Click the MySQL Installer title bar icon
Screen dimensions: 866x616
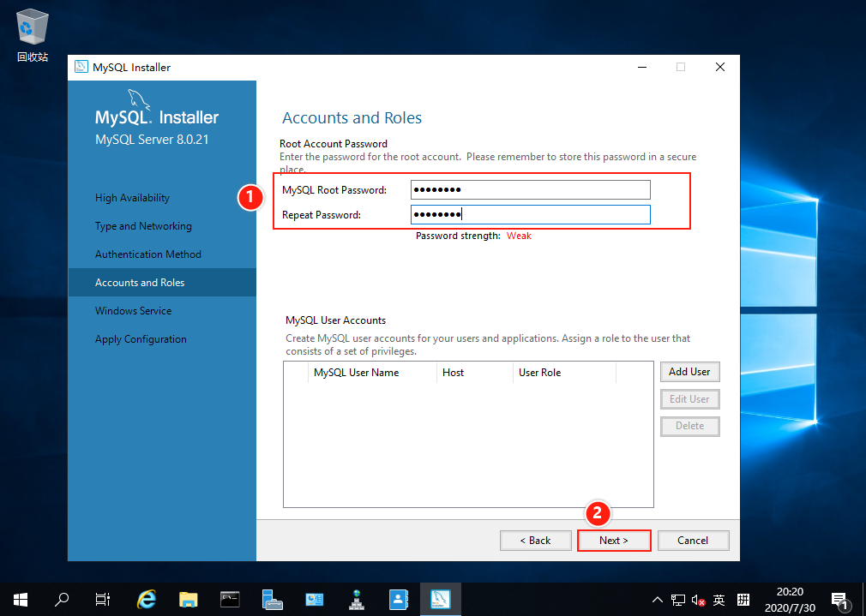coord(81,66)
